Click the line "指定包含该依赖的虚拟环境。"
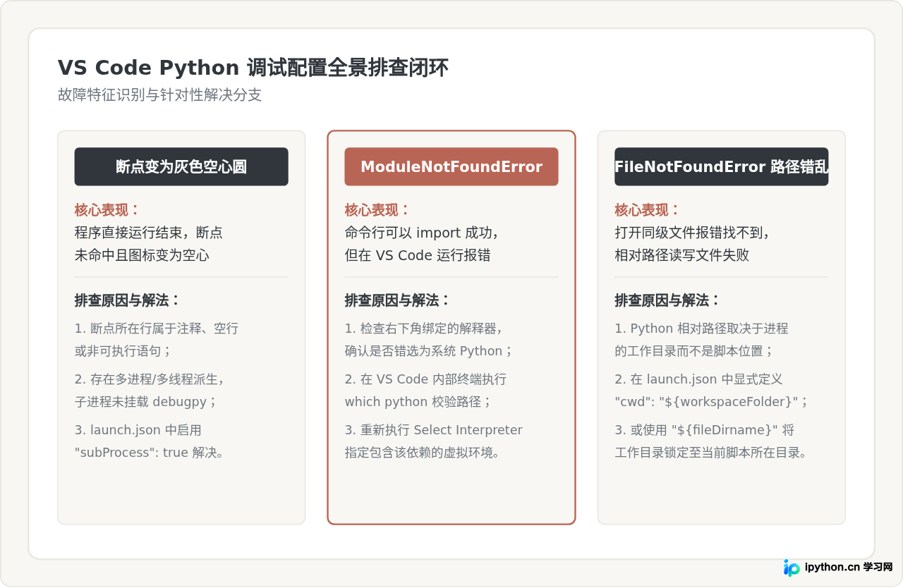Viewport: 903px width, 588px height. click(x=423, y=453)
